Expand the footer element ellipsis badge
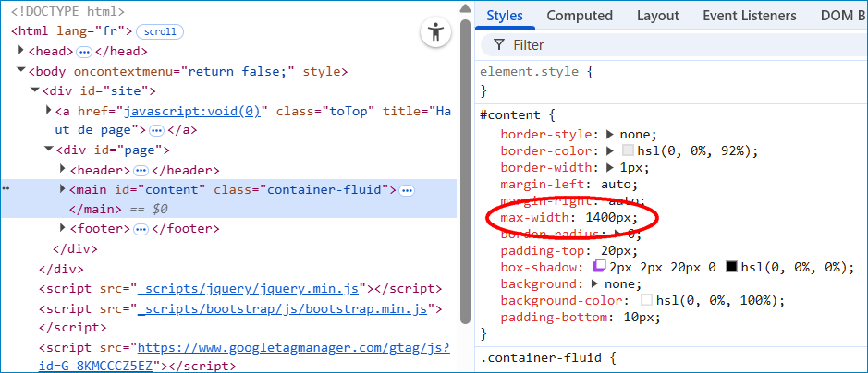The image size is (868, 373). pyautogui.click(x=141, y=229)
